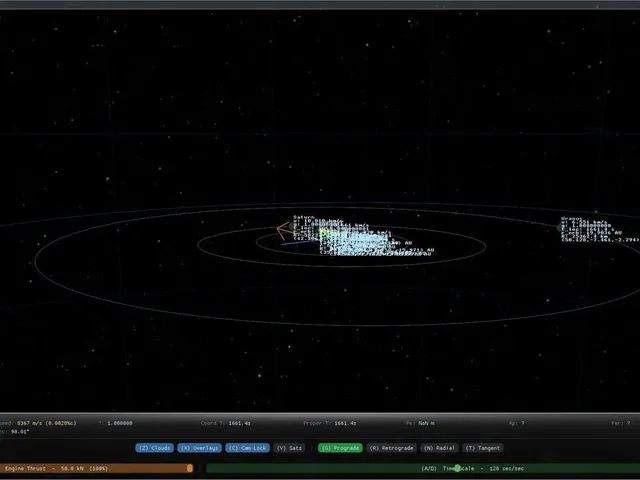Viewport: 640px width, 480px height.
Task: Click the 50.0 kN (100%) thrust value
Action: pyautogui.click(x=84, y=468)
